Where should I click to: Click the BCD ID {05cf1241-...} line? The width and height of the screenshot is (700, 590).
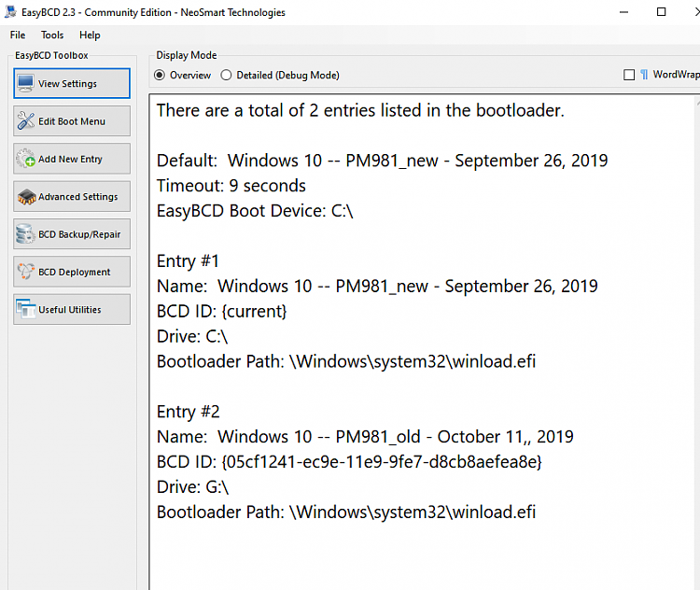coord(349,462)
